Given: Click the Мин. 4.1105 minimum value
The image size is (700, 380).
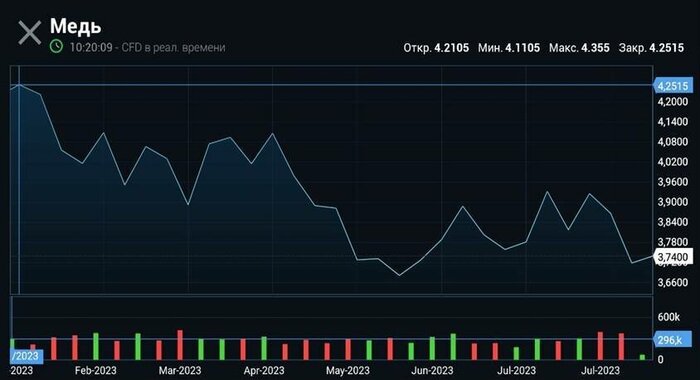Looking at the screenshot, I should (509, 48).
